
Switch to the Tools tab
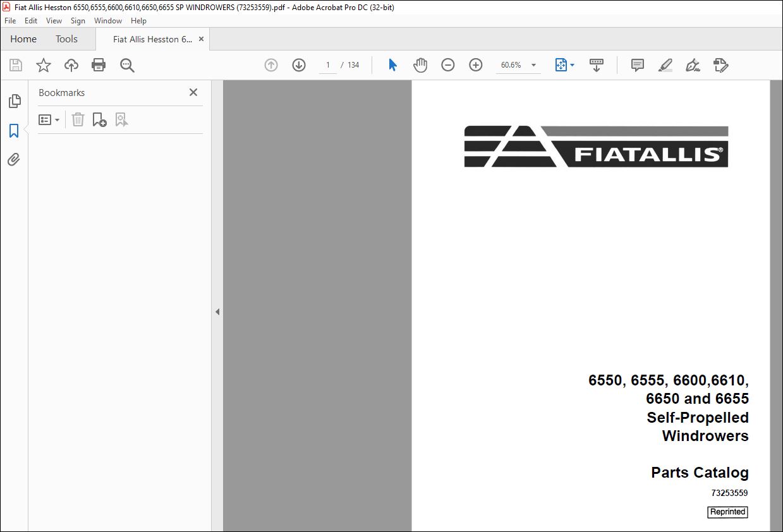click(66, 39)
